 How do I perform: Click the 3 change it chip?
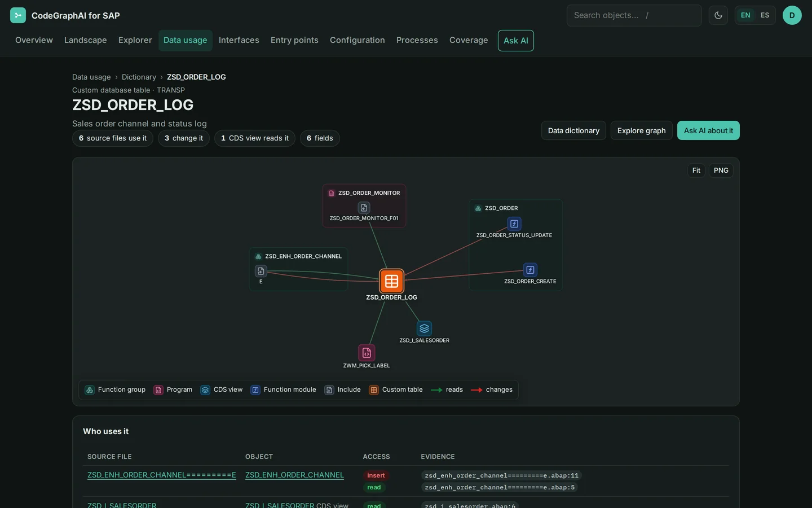point(184,138)
